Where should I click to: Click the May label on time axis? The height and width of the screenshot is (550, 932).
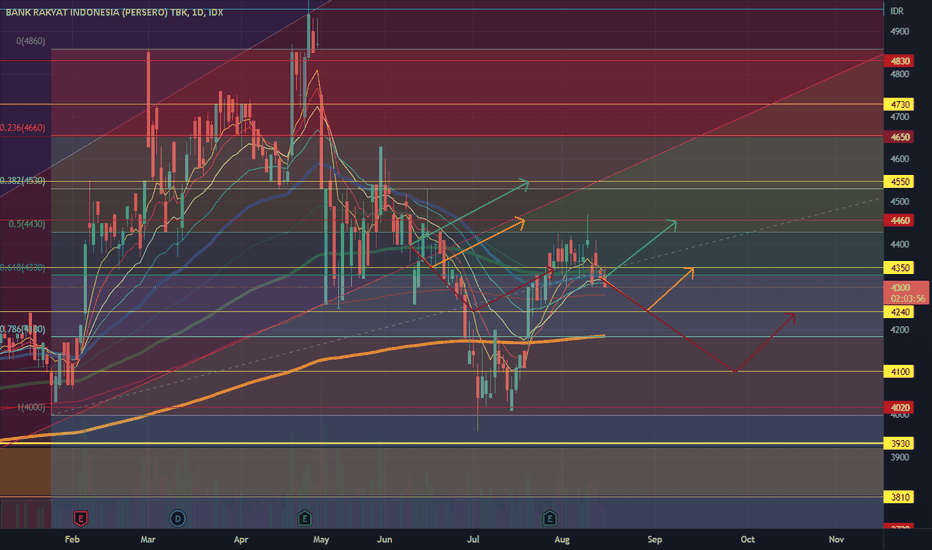[x=321, y=539]
